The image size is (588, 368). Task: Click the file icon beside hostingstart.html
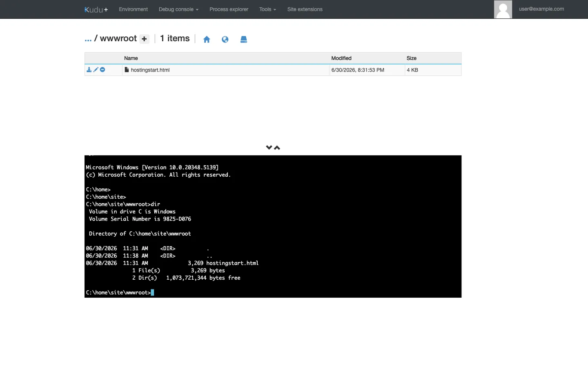click(x=127, y=70)
